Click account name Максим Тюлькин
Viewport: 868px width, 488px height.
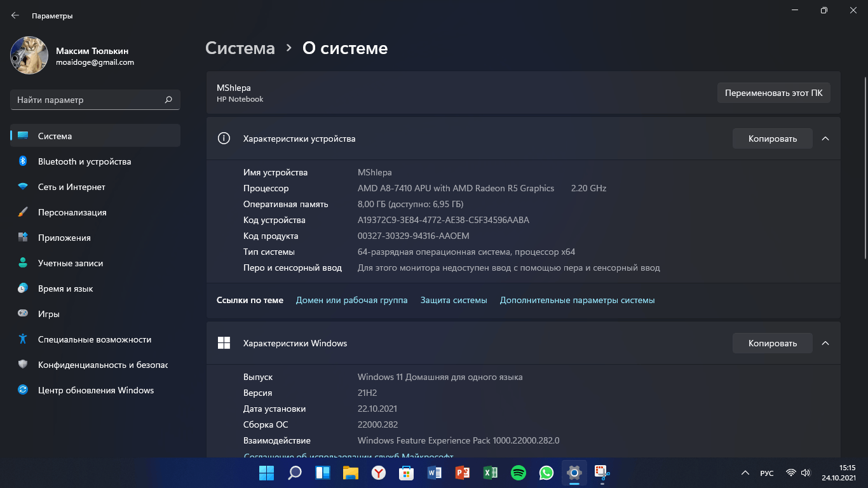click(92, 51)
